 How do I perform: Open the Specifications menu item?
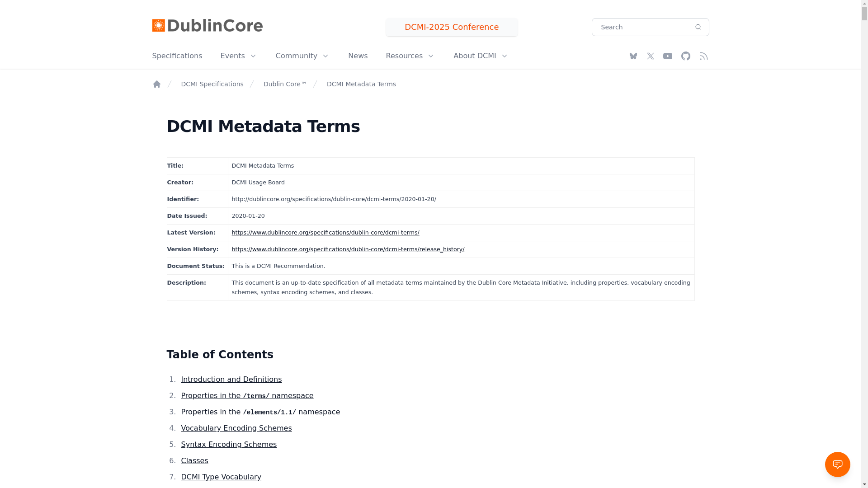177,56
